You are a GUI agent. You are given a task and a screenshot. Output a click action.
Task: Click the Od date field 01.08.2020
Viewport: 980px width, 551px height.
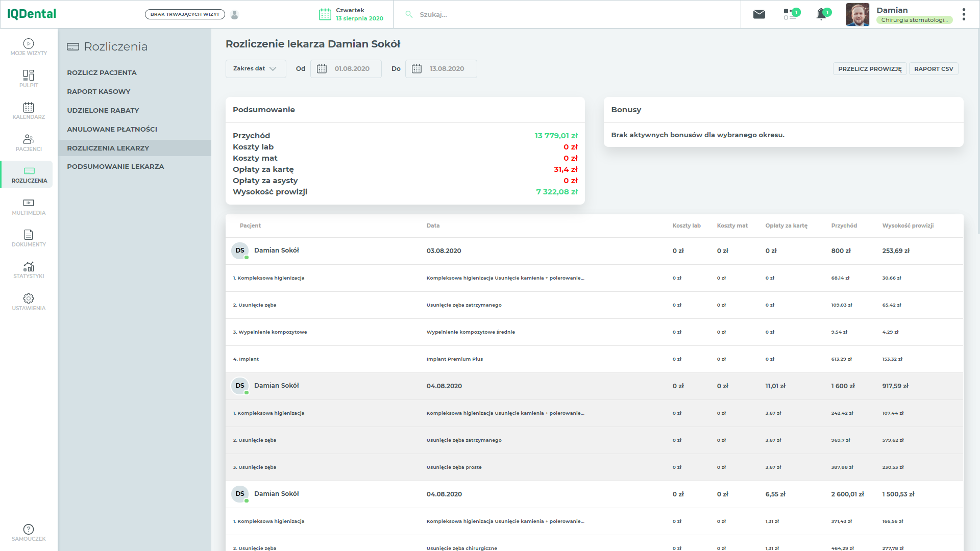point(346,69)
